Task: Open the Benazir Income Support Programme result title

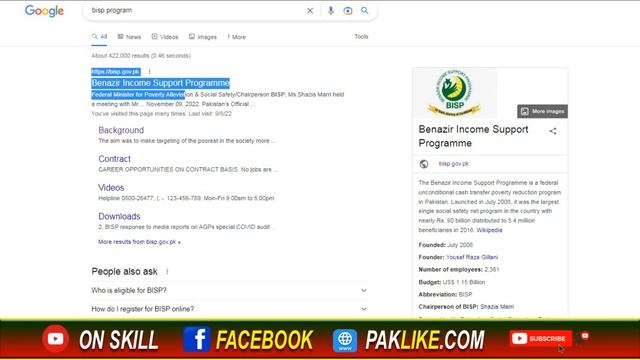Action: [160, 83]
